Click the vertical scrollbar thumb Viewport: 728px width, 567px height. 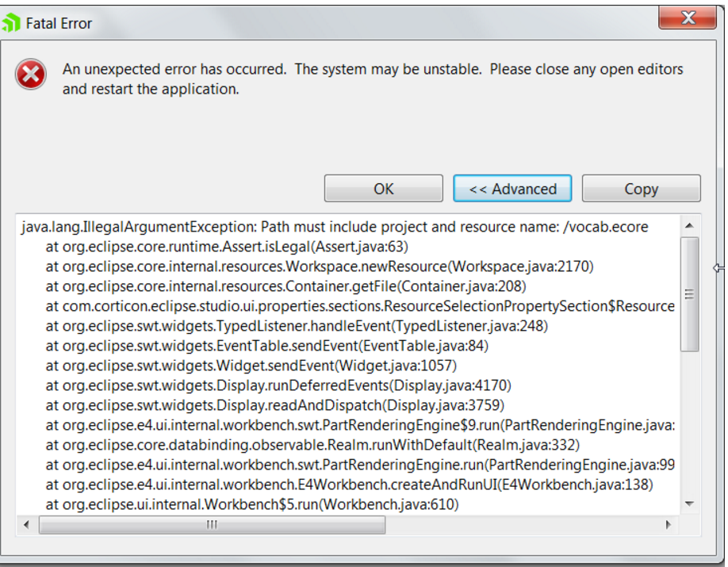[689, 294]
